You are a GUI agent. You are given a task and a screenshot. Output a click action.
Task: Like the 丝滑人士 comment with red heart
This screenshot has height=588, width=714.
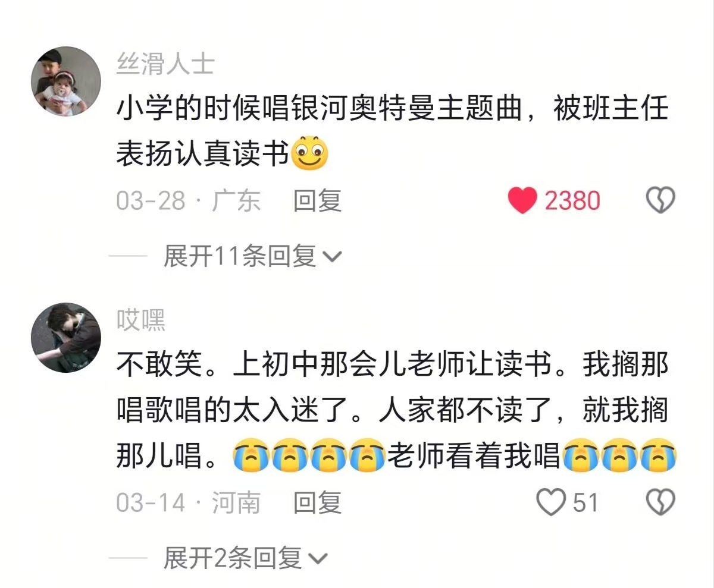coord(523,201)
